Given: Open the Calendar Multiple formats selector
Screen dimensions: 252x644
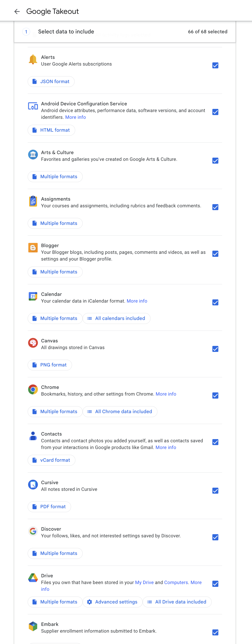Looking at the screenshot, I should (55, 318).
